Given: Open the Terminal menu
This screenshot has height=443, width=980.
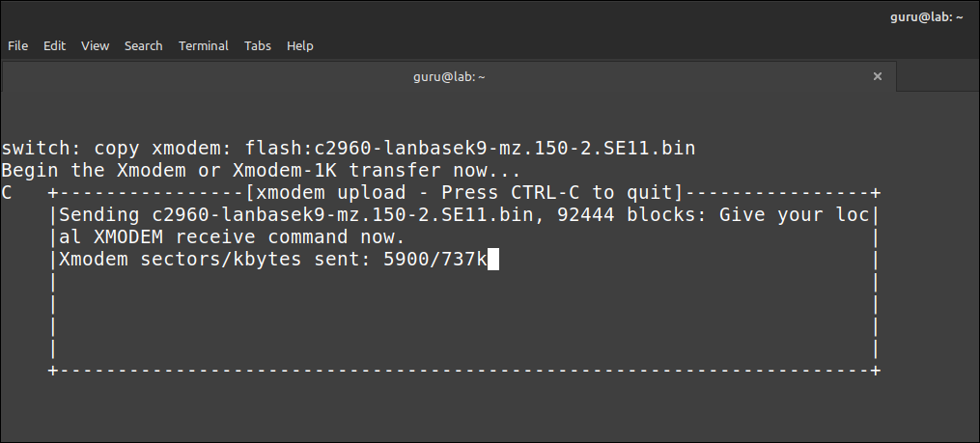Looking at the screenshot, I should tap(204, 45).
